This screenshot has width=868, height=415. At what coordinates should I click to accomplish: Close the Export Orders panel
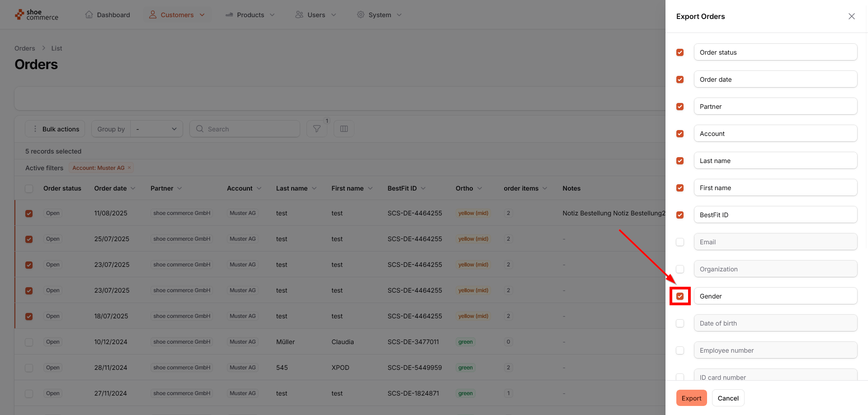(x=851, y=16)
